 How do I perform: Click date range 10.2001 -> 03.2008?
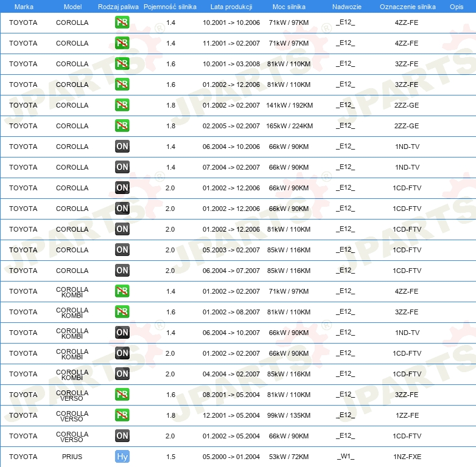pyautogui.click(x=231, y=64)
